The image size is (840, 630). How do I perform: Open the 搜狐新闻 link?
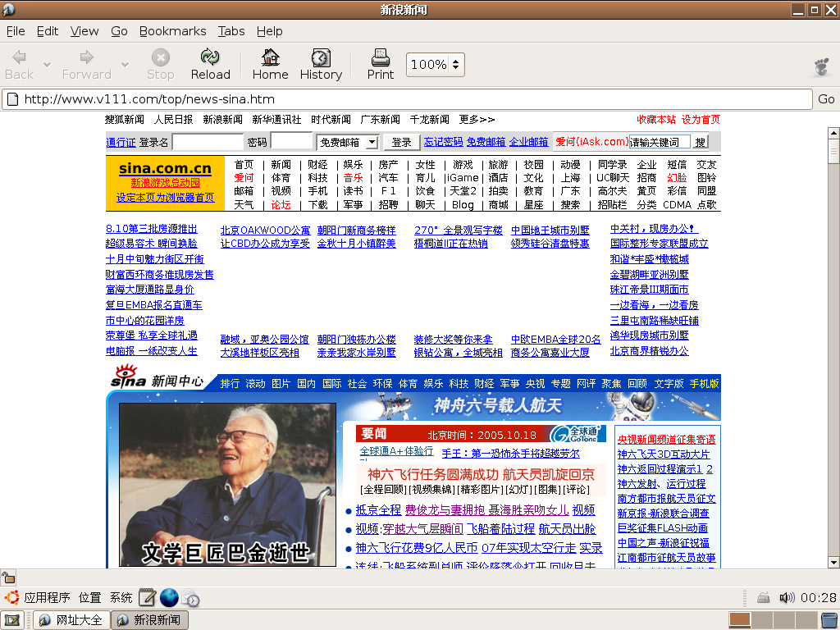[125, 120]
